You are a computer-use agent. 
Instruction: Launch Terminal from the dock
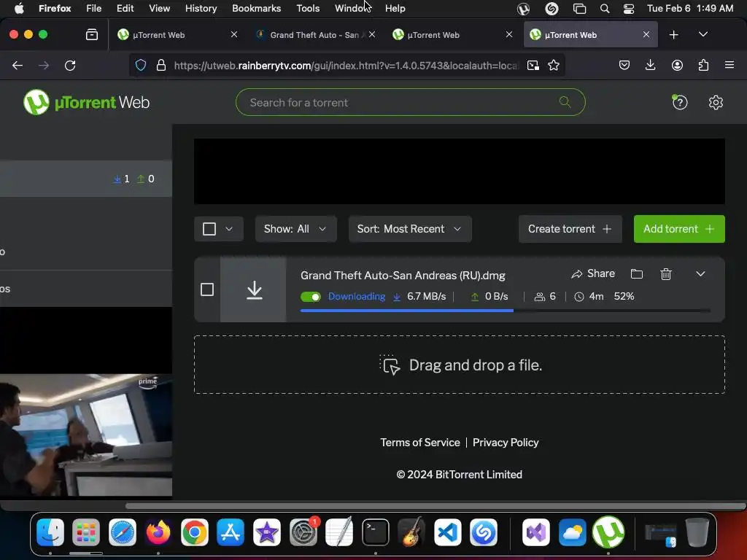(x=376, y=532)
